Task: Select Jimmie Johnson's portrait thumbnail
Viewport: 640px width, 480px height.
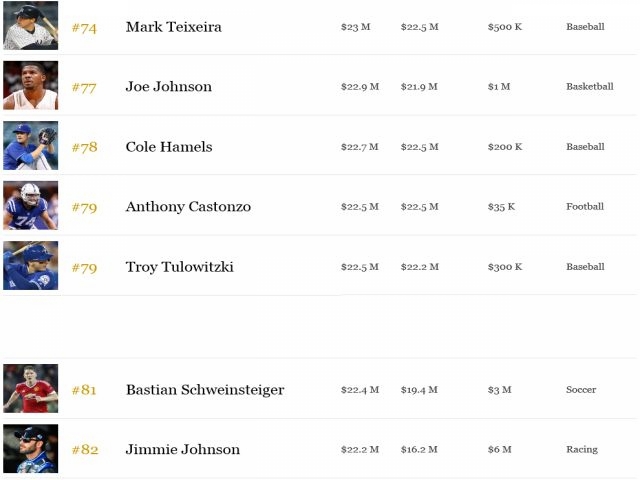Action: 31,448
